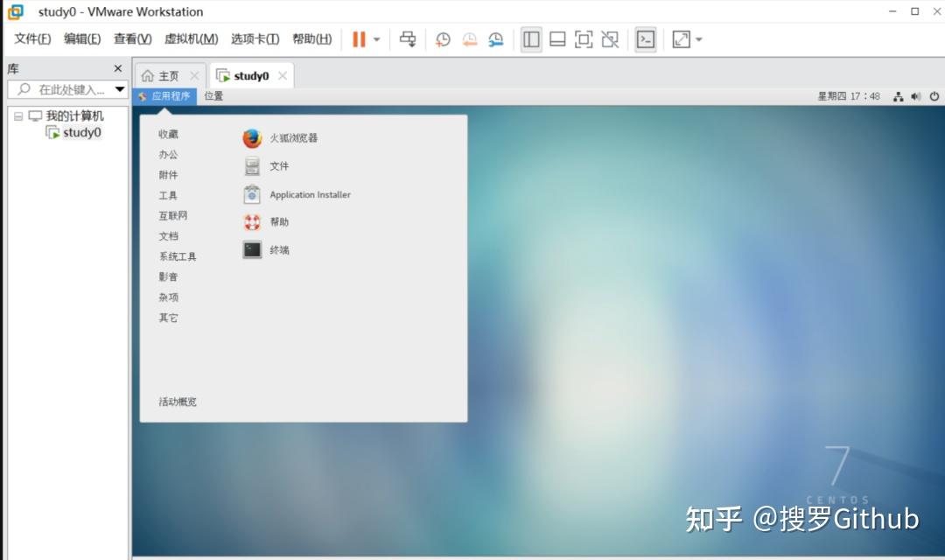Open the snapshot manager icon
The height and width of the screenshot is (560, 945).
click(495, 39)
